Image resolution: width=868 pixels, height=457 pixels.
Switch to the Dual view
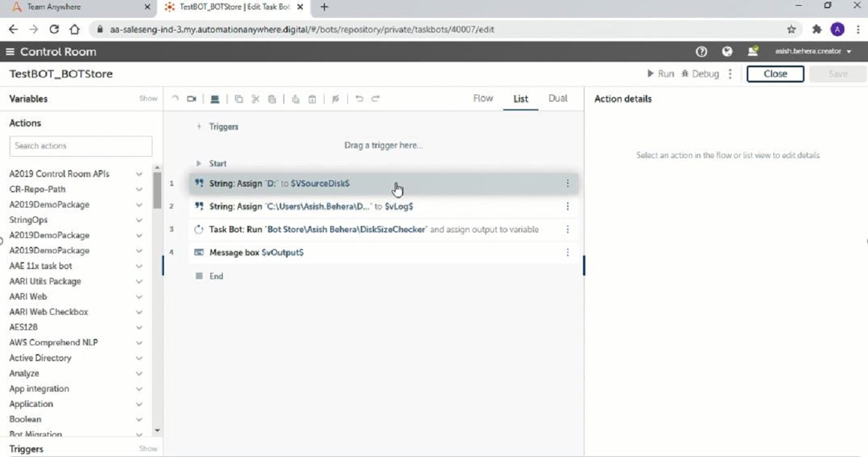click(x=558, y=98)
